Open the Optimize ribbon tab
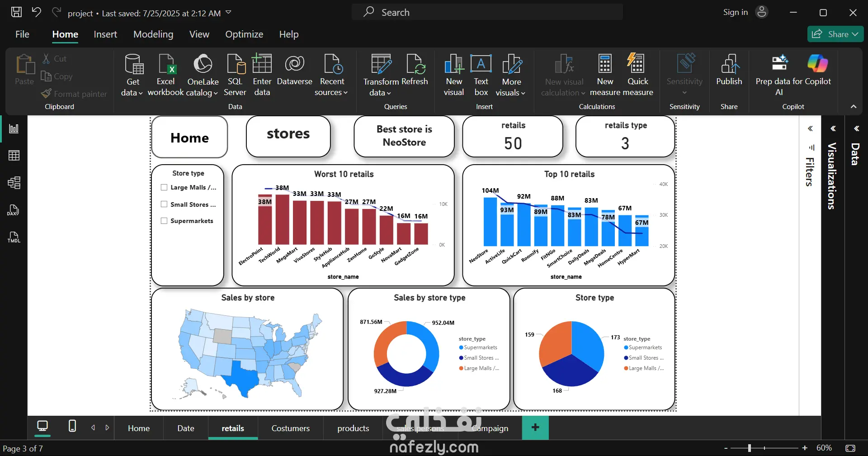 coord(244,34)
